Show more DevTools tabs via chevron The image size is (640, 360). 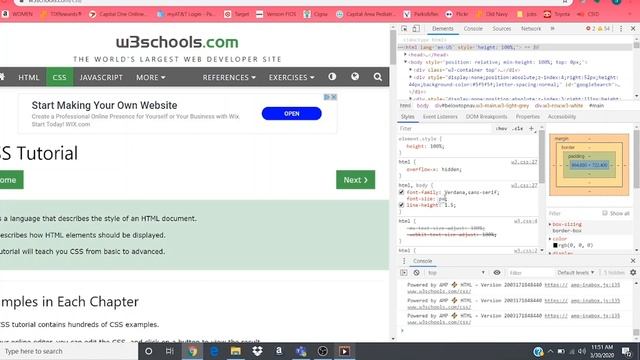tap(552, 29)
